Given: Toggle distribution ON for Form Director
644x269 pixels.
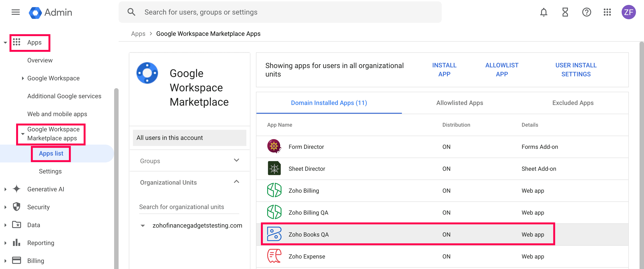Looking at the screenshot, I should 446,147.
